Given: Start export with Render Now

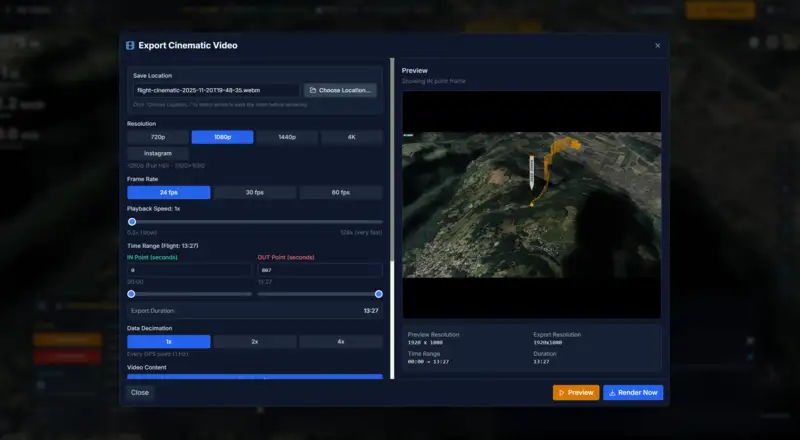Looking at the screenshot, I should click(633, 393).
